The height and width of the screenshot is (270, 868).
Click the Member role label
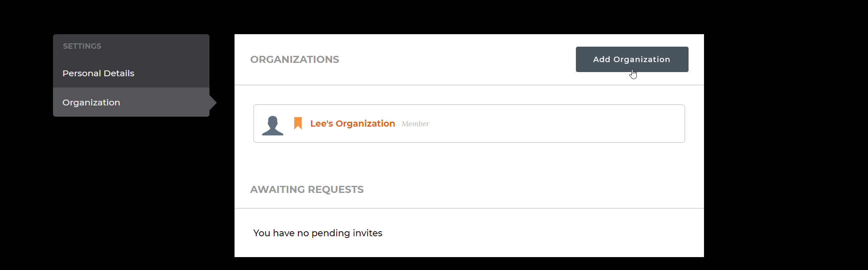coord(415,124)
